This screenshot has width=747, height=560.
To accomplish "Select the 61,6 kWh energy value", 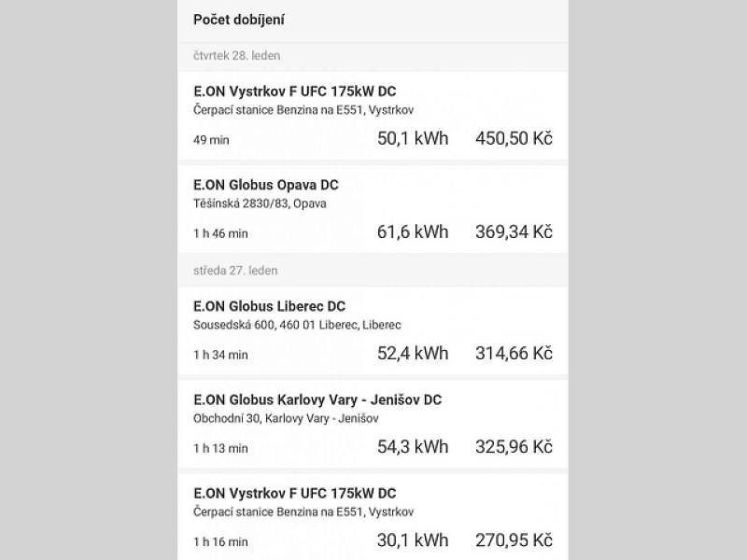I will (x=413, y=231).
